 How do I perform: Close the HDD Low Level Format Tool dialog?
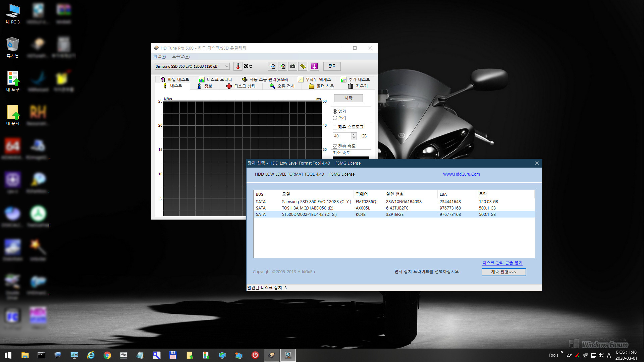point(537,163)
